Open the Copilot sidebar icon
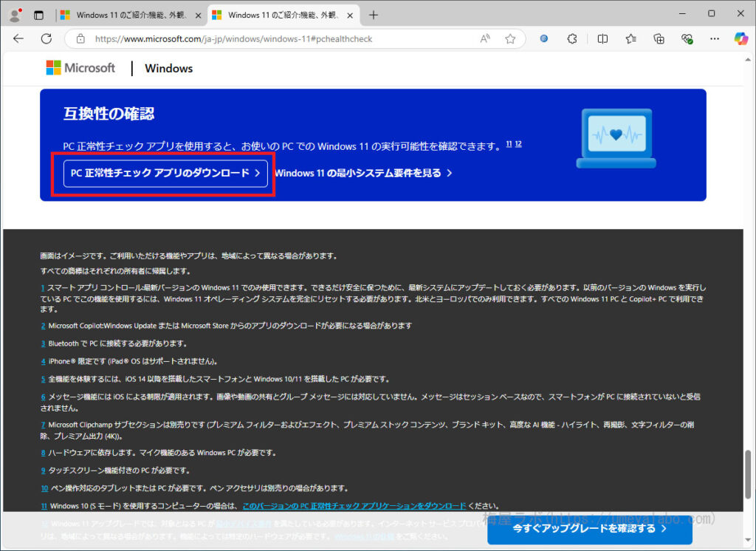756x551 pixels. click(741, 38)
